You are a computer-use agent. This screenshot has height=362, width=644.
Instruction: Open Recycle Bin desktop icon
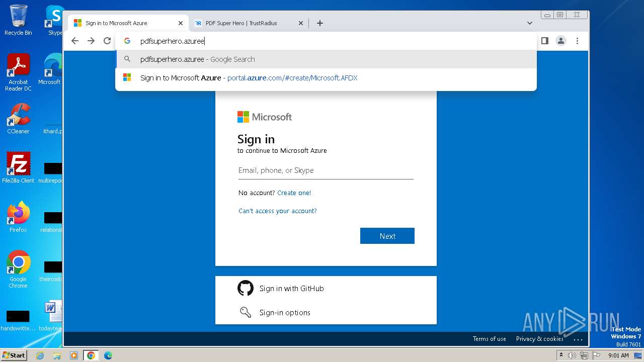(x=18, y=20)
